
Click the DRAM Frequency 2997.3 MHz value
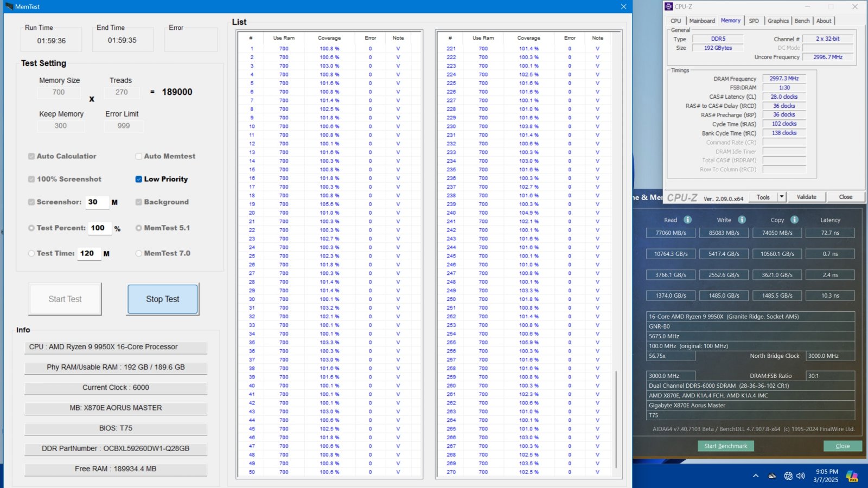[x=784, y=79]
